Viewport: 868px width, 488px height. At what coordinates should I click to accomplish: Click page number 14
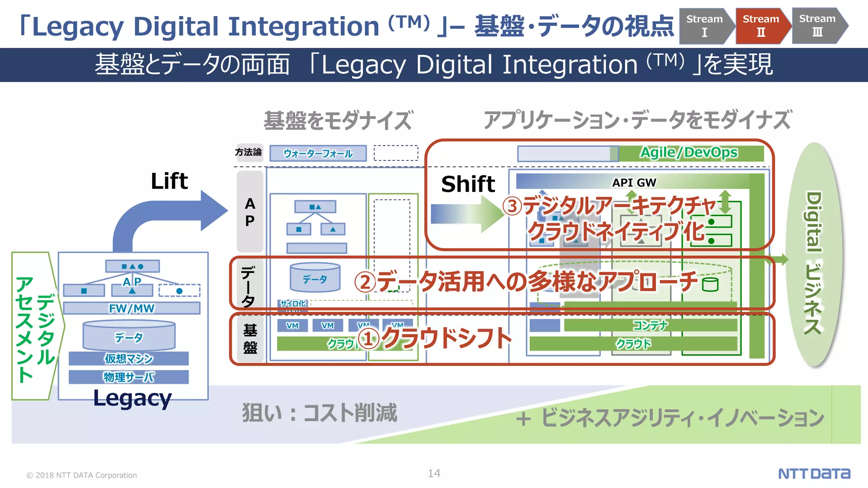point(434,473)
